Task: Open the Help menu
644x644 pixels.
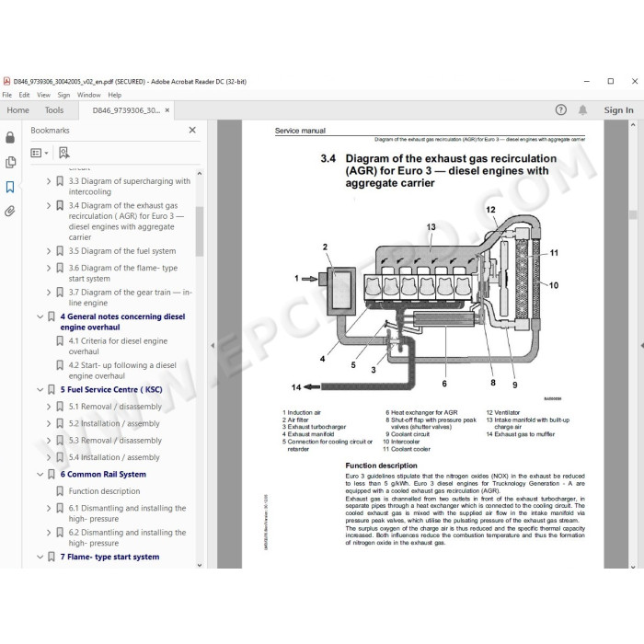Action: [x=115, y=95]
